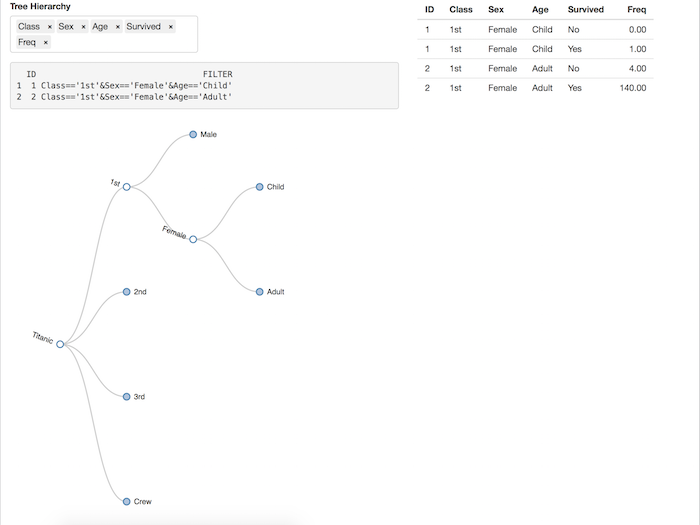The height and width of the screenshot is (525, 700).
Task: Click the Tree Hierarchy selection input box
Action: click(120, 43)
